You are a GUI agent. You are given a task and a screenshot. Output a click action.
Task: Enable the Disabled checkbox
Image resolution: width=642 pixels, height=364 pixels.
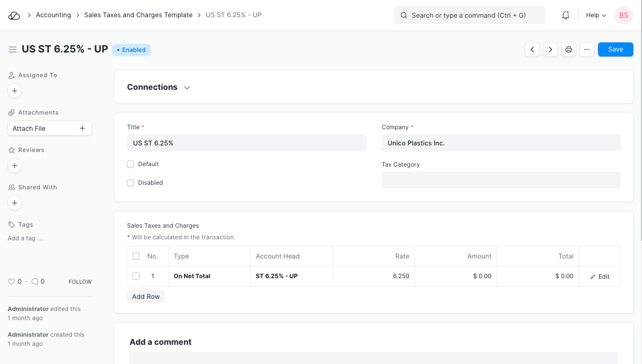130,182
